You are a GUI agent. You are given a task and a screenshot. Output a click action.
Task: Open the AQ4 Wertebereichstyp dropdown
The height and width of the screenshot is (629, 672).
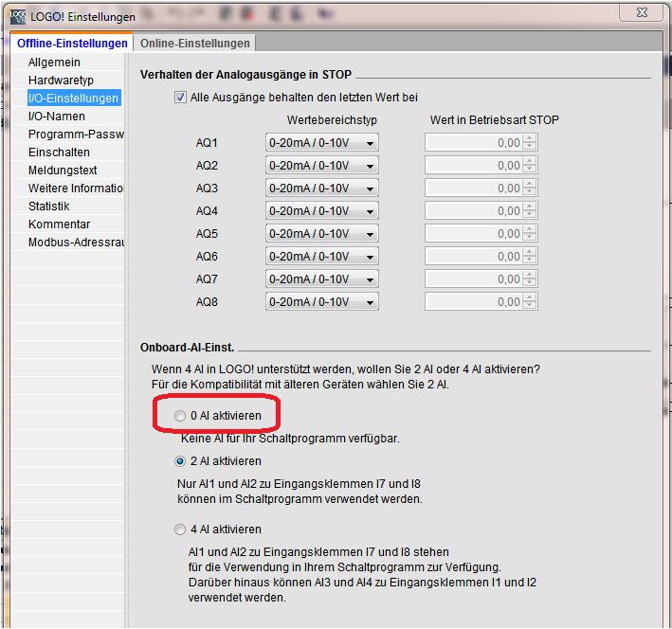tap(322, 211)
